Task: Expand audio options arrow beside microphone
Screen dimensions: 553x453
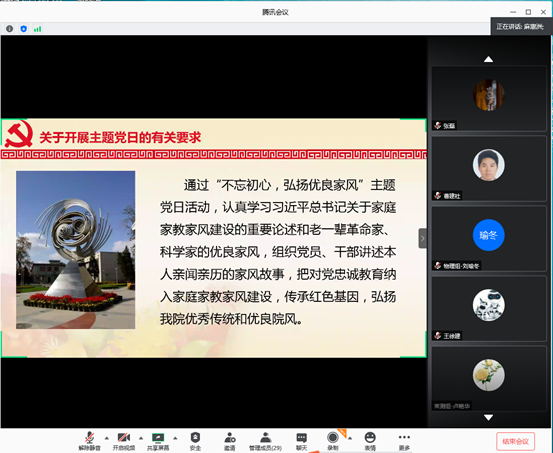Action: [107, 438]
